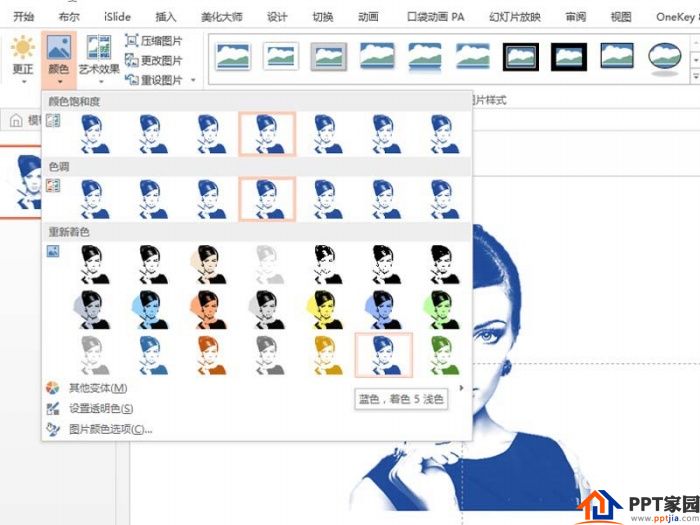
Task: Click the home icon beside 模板
Action: (x=16, y=120)
